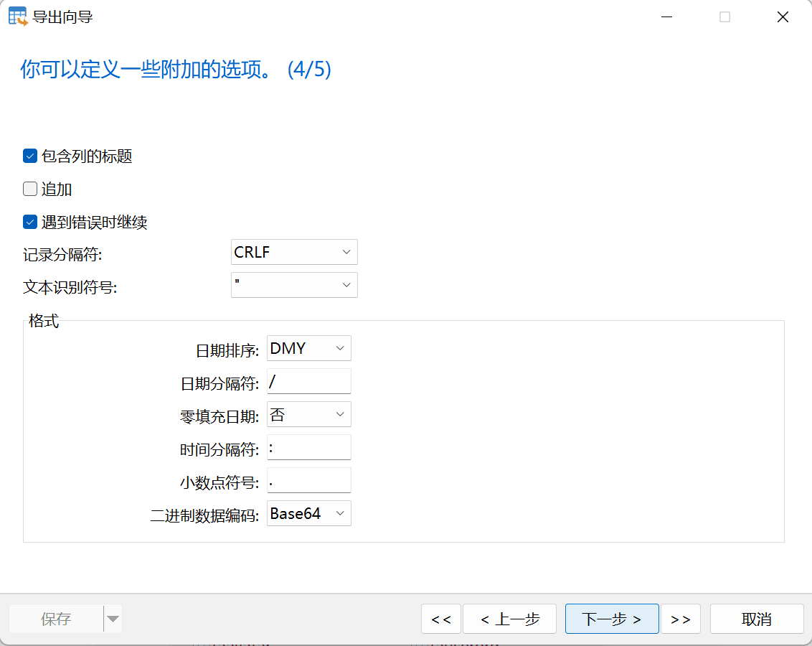The image size is (812, 646).
Task: Click the 小数点符号 input field
Action: [308, 480]
